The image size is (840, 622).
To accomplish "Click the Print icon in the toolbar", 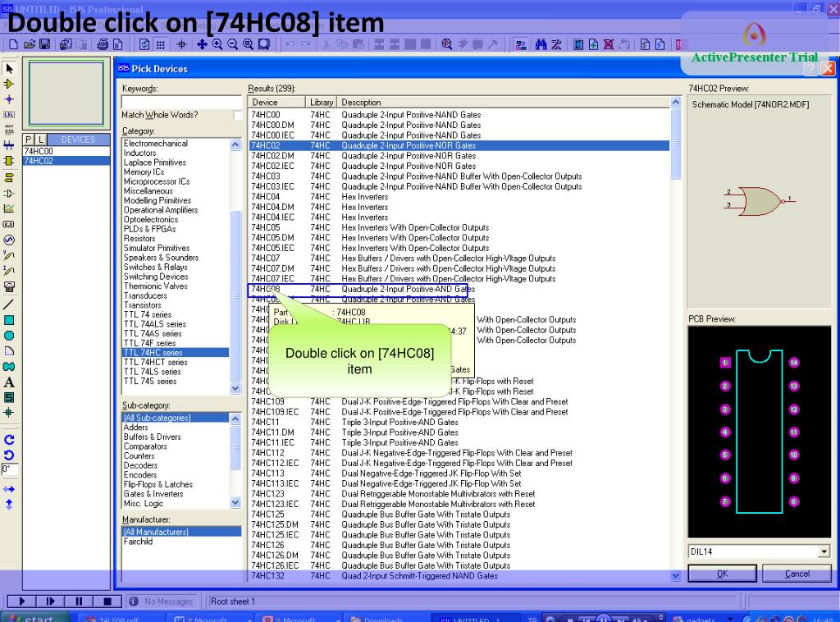I will coord(103,44).
